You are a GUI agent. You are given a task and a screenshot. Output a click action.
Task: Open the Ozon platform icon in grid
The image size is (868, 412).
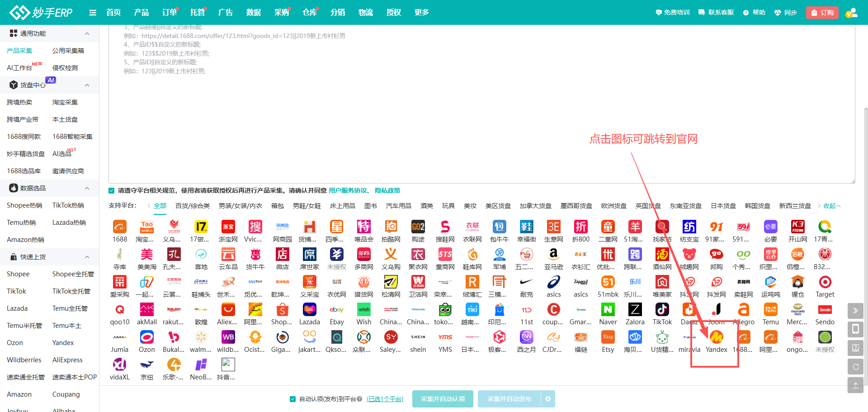(x=147, y=337)
